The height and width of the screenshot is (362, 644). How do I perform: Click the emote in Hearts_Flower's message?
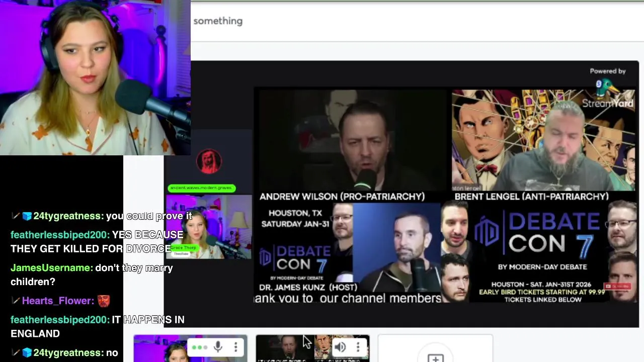(104, 301)
